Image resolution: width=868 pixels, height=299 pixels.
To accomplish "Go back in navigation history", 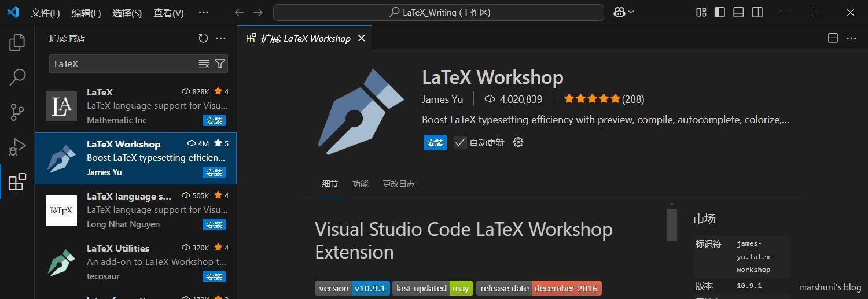I will click(239, 12).
